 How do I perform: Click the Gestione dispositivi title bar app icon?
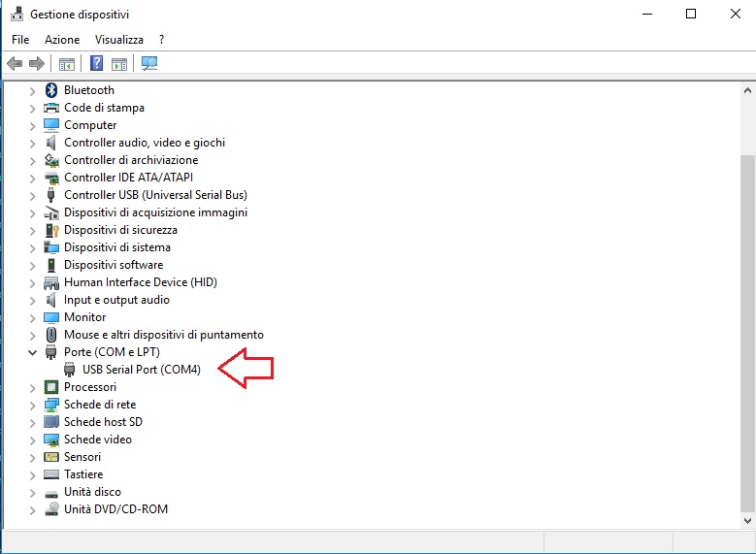[x=16, y=15]
